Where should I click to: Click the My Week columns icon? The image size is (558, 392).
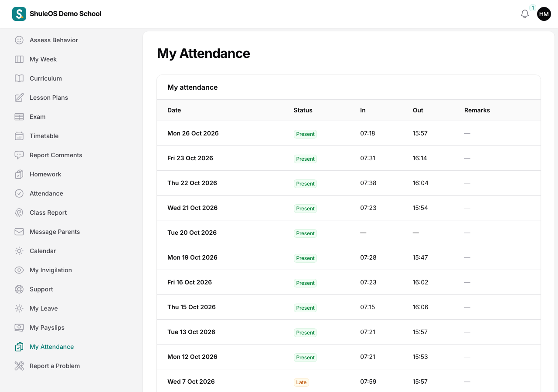19,59
